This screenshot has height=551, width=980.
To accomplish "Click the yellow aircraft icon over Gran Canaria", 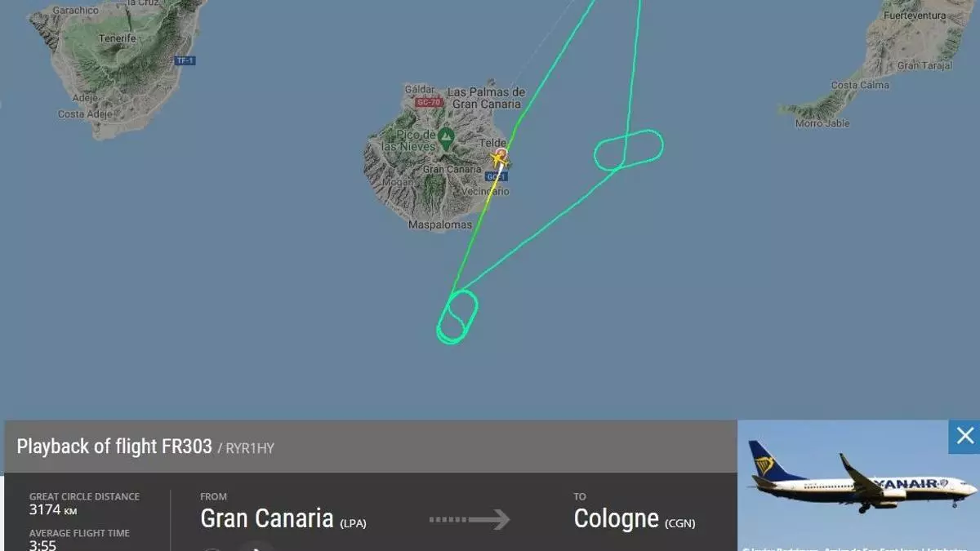I will tap(500, 158).
